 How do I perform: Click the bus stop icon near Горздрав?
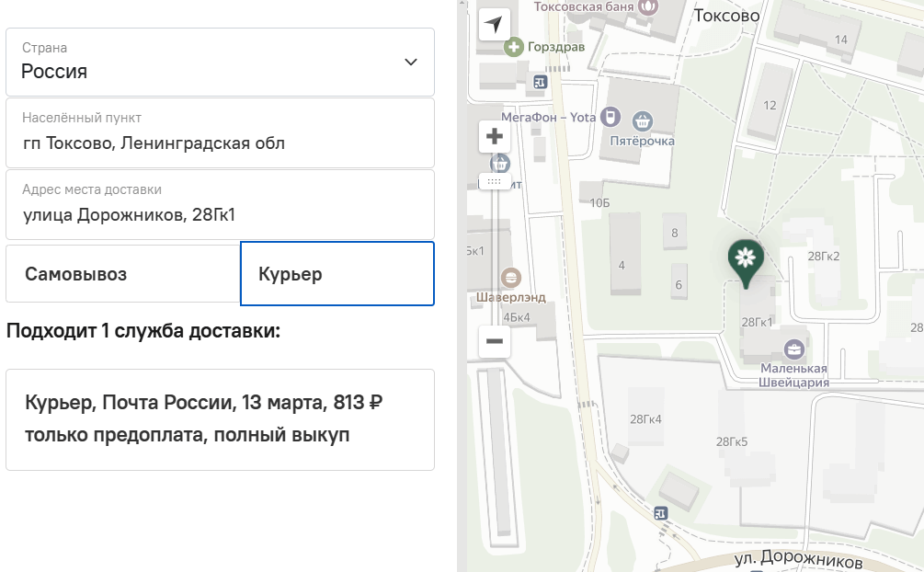[x=540, y=83]
